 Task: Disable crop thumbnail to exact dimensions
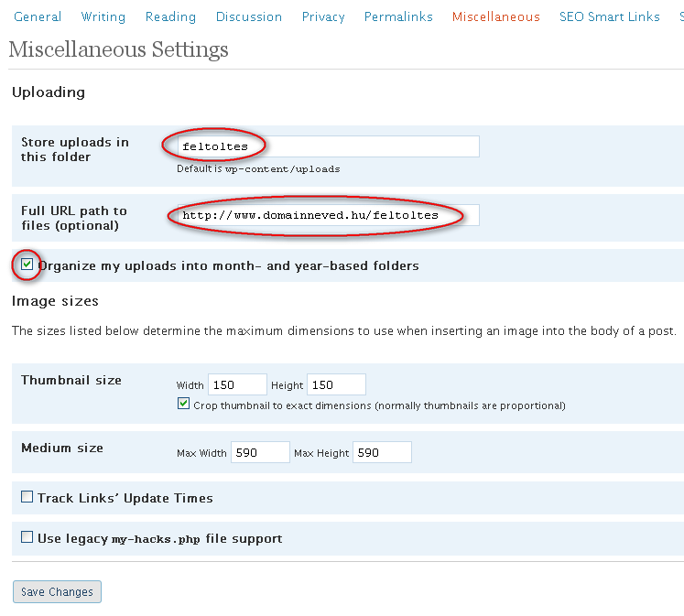pyautogui.click(x=184, y=405)
